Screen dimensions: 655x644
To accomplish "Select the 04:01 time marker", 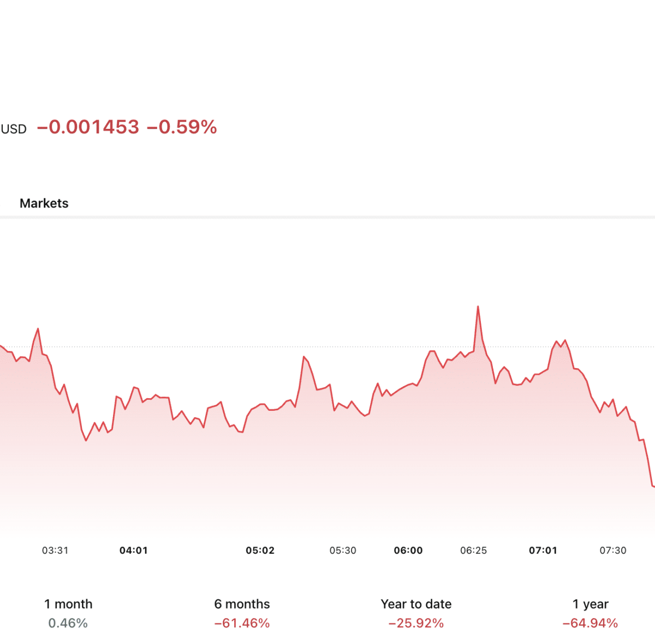I will (x=134, y=551).
